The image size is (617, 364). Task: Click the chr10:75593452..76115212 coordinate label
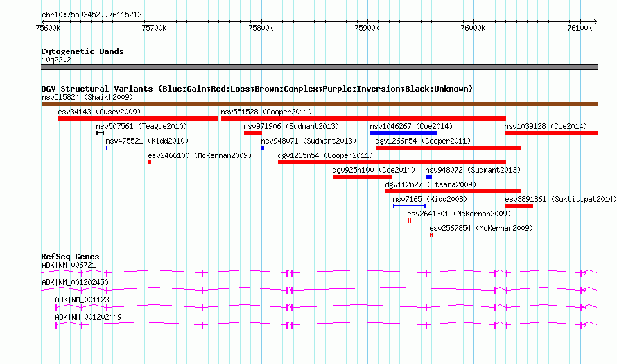click(92, 15)
